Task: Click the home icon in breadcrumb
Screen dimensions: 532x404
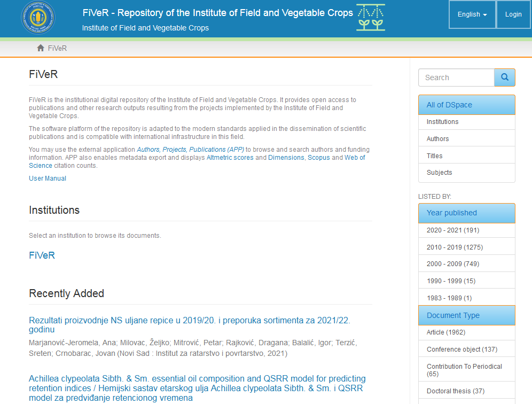Action: click(x=41, y=48)
